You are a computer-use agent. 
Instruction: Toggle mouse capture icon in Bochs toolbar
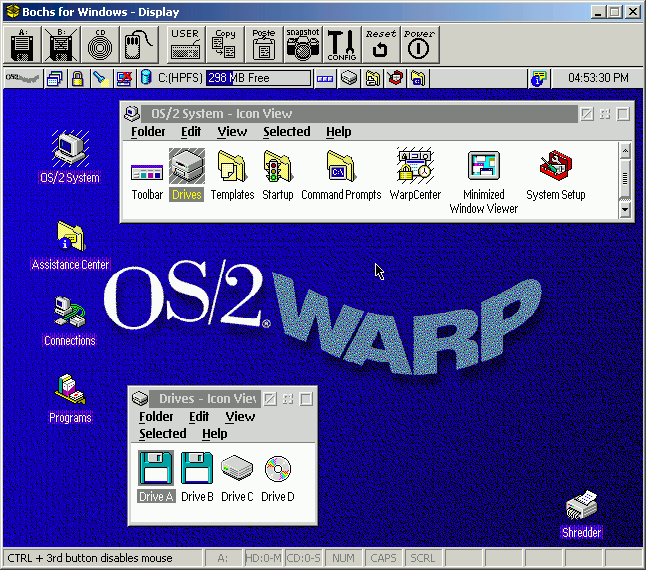(x=138, y=45)
